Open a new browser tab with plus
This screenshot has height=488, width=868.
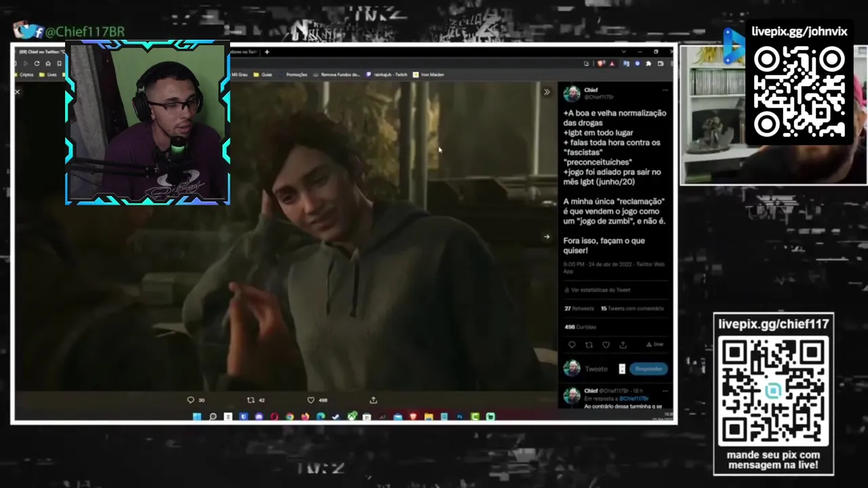[x=267, y=52]
